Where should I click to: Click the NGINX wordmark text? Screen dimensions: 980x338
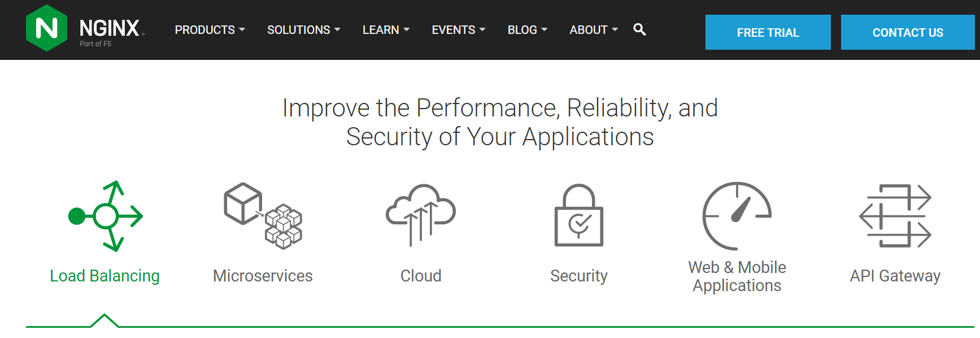pyautogui.click(x=110, y=28)
